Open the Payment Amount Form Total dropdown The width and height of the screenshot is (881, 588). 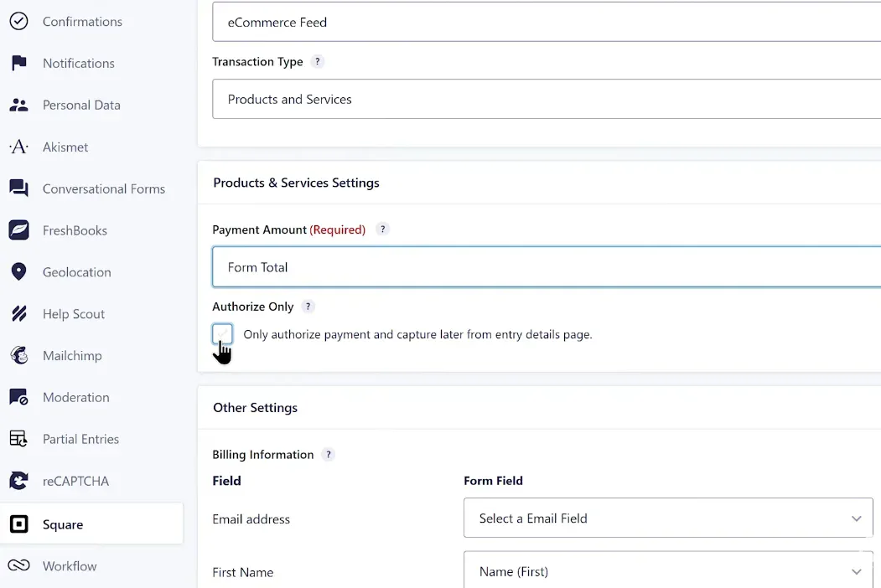[x=545, y=267]
